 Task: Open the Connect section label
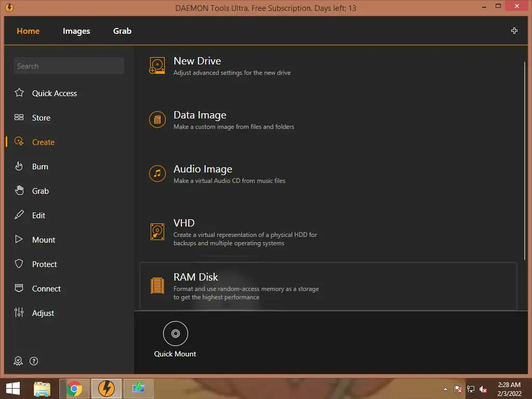(46, 289)
